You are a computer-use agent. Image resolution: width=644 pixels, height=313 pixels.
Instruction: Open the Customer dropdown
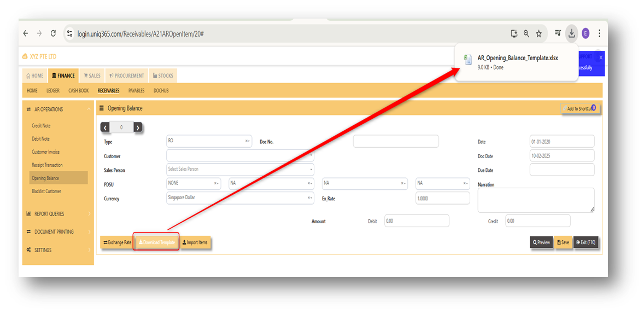pos(240,156)
